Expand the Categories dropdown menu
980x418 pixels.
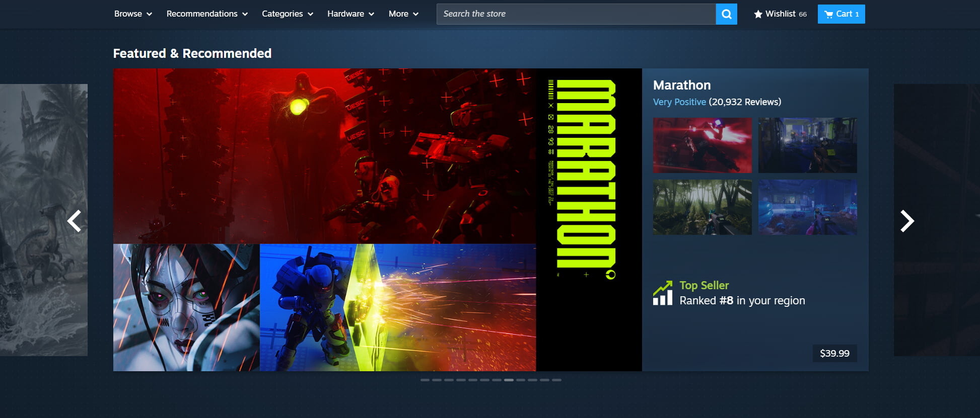point(287,14)
